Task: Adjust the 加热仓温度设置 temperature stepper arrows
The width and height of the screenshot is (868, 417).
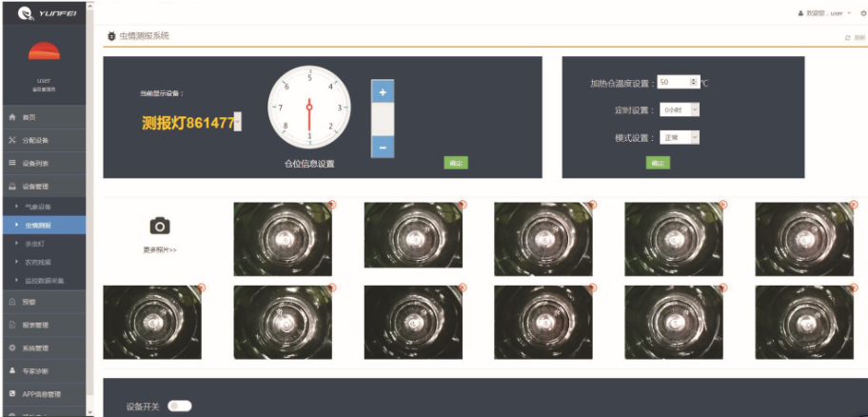Action: click(x=693, y=82)
